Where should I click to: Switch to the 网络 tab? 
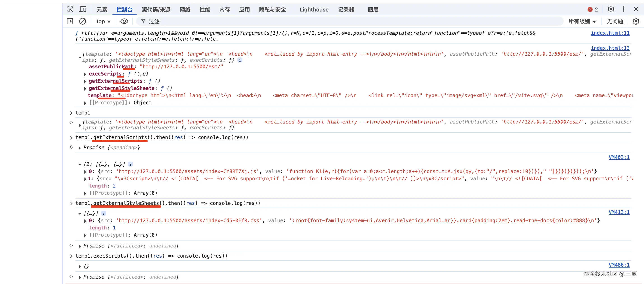185,9
